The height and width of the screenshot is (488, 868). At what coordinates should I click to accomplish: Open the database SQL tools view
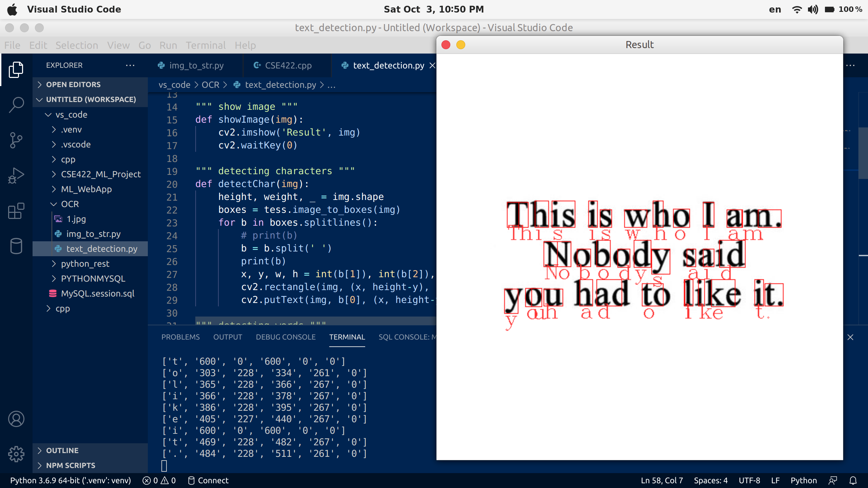click(x=16, y=246)
